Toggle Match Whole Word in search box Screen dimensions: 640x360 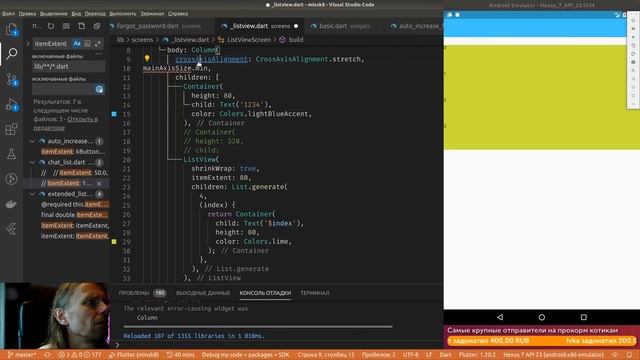tap(87, 43)
